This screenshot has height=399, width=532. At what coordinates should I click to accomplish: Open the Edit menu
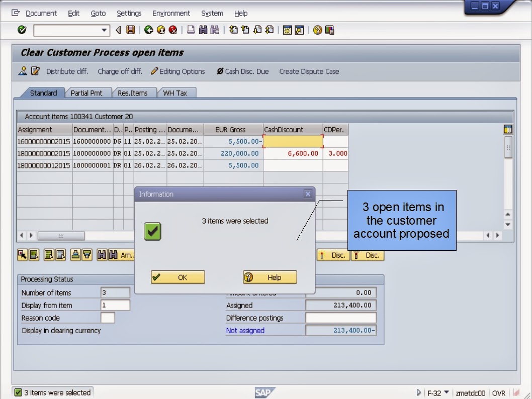(73, 13)
